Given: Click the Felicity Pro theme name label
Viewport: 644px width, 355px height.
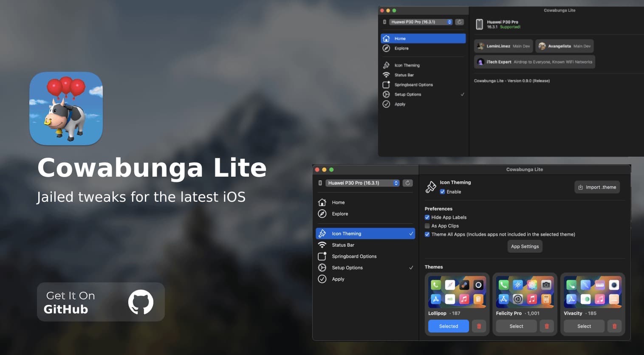Looking at the screenshot, I should click(x=508, y=313).
